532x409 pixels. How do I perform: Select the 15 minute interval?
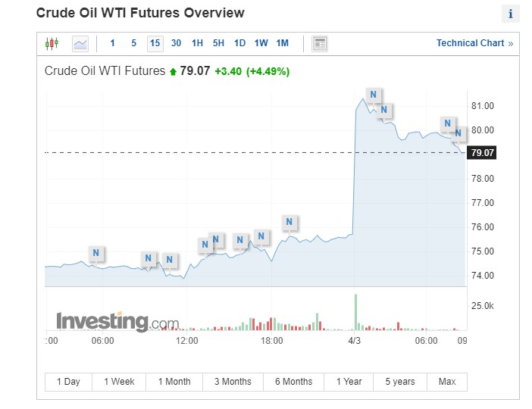pyautogui.click(x=155, y=43)
